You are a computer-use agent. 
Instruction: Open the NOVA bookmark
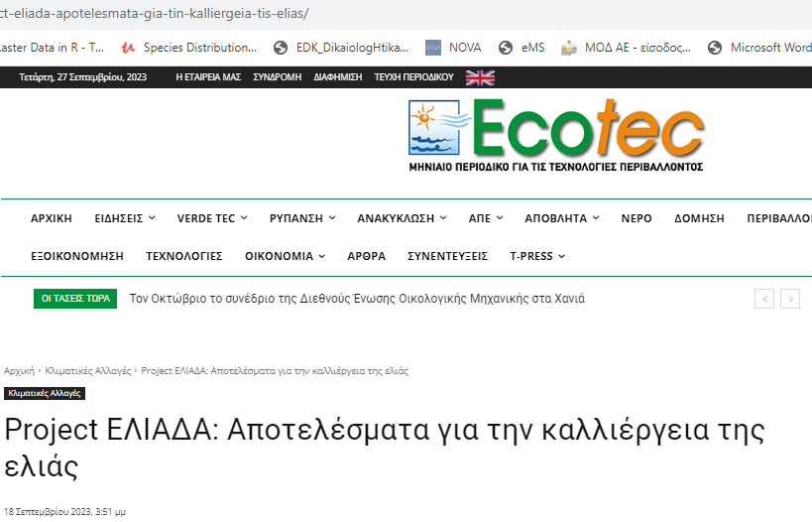(453, 47)
